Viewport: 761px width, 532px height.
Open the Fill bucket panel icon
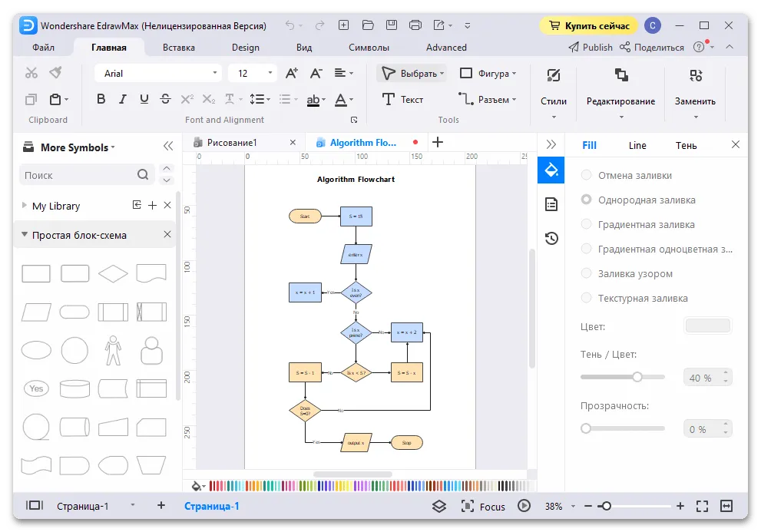[551, 170]
